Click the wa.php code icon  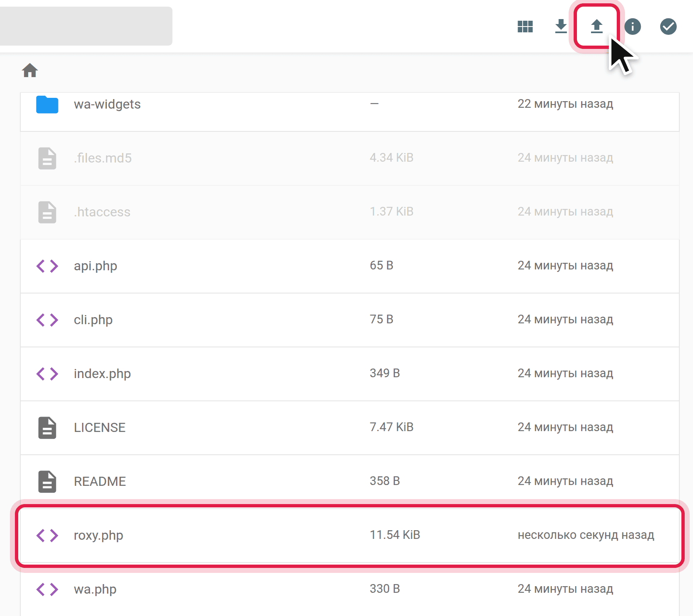pyautogui.click(x=47, y=589)
